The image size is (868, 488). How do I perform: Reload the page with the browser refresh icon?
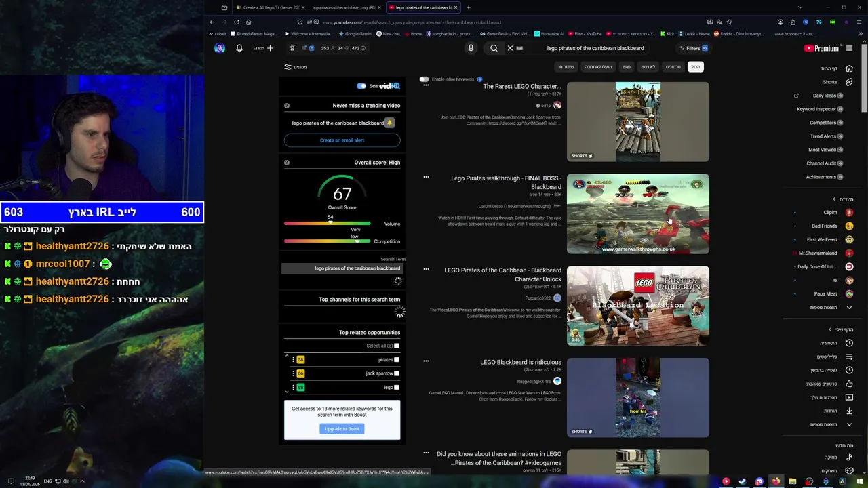tap(237, 22)
